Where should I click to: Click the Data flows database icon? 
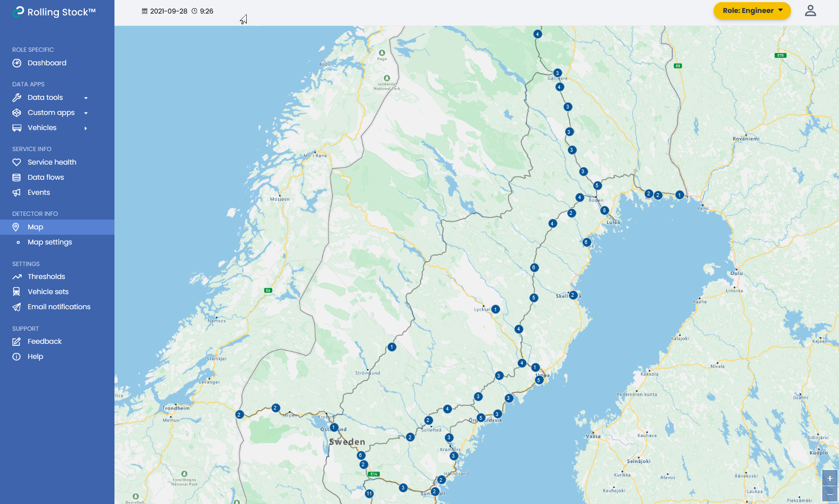16,177
